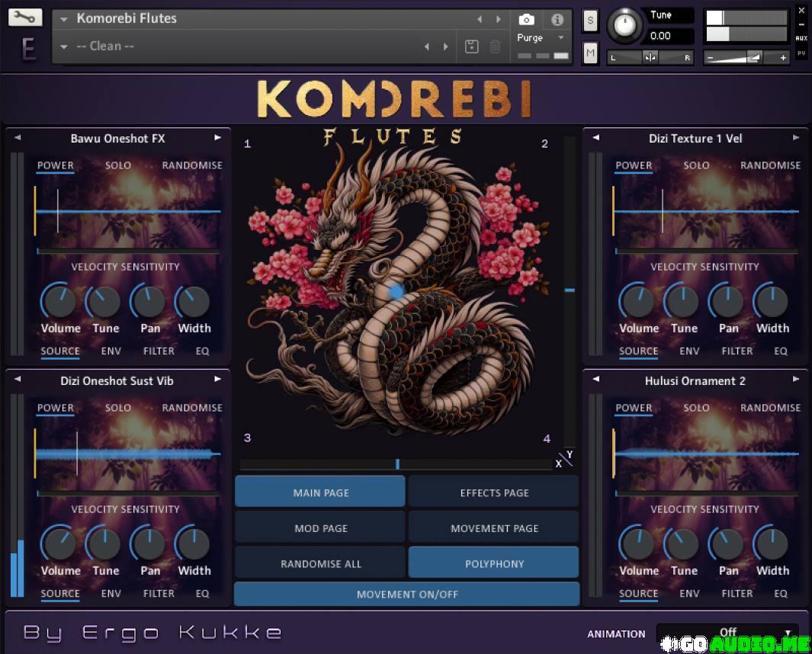Viewport: 812px width, 654px height.
Task: Open the Hulusi Ornament 2 sample menu
Action: point(695,380)
